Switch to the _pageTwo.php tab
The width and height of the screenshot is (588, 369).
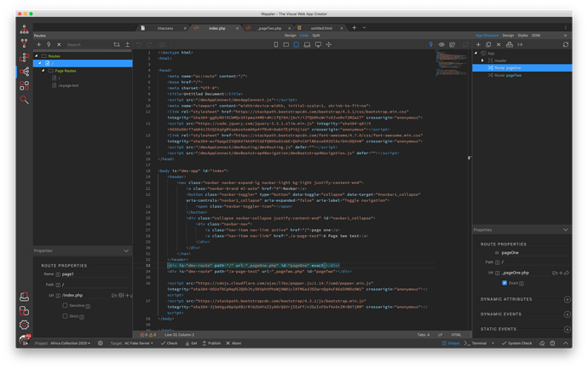tap(269, 28)
